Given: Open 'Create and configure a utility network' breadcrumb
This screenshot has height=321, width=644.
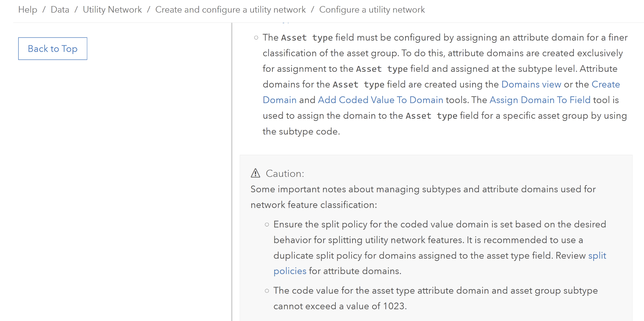Looking at the screenshot, I should [230, 10].
